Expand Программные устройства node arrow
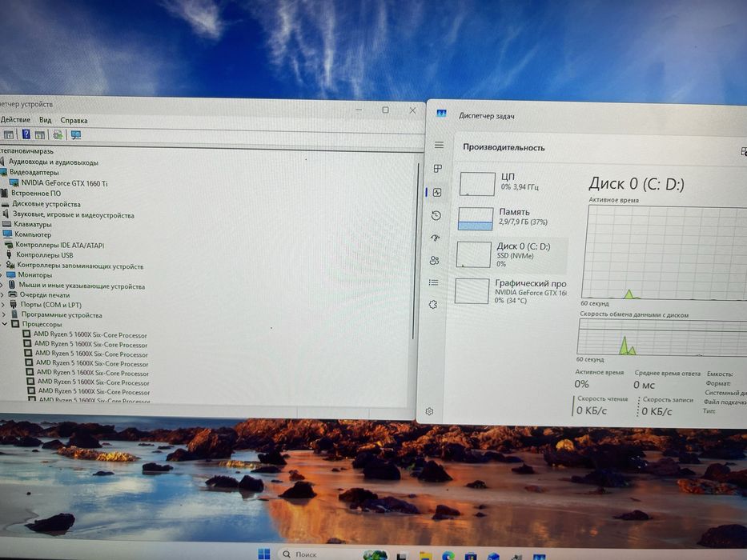Screen dimensions: 747x560 tap(4, 314)
